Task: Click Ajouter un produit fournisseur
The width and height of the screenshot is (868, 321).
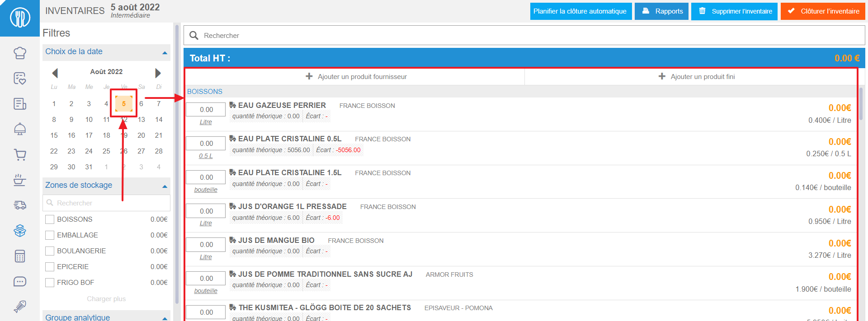Action: pos(356,77)
